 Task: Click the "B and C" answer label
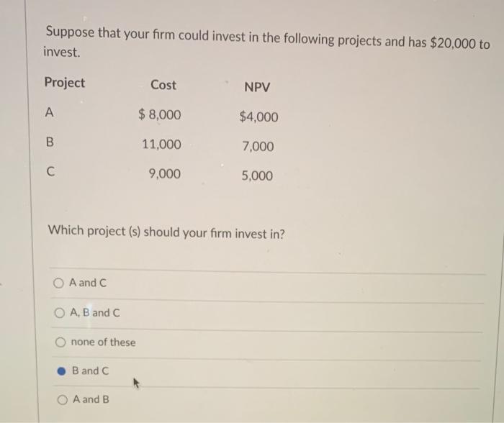pos(90,370)
